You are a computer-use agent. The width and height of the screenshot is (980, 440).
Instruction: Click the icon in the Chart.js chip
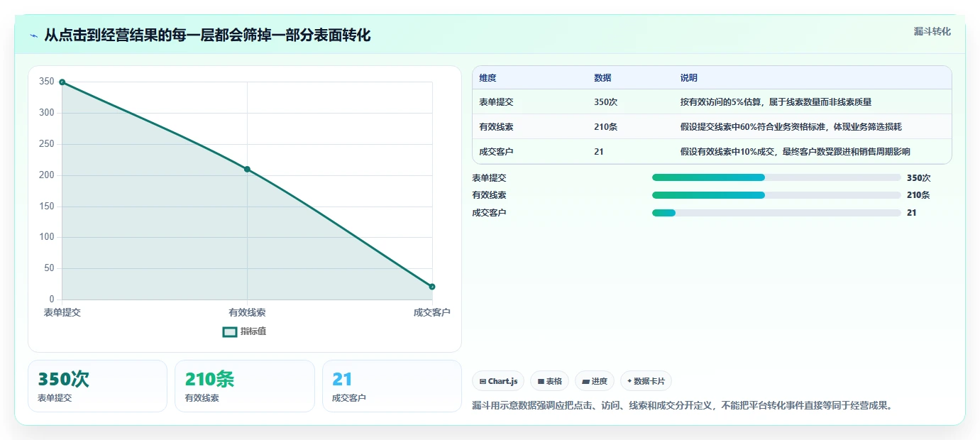[x=483, y=382]
